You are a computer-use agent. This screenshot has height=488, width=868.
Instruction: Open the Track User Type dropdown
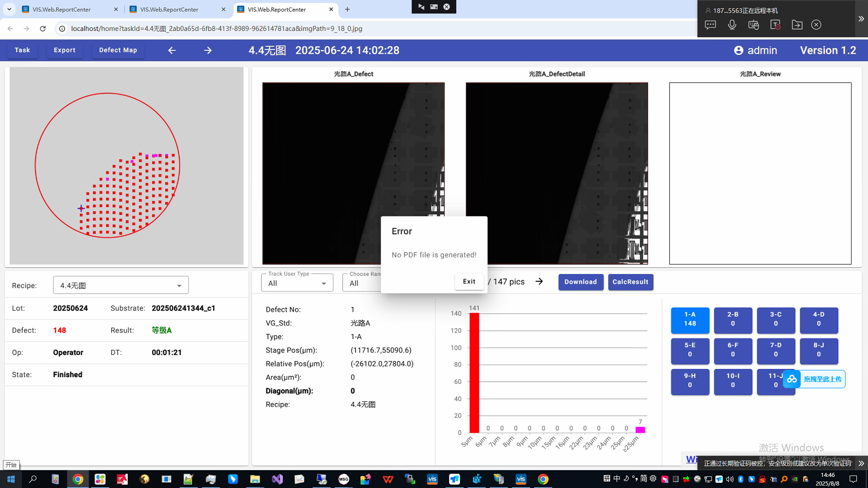pyautogui.click(x=297, y=283)
